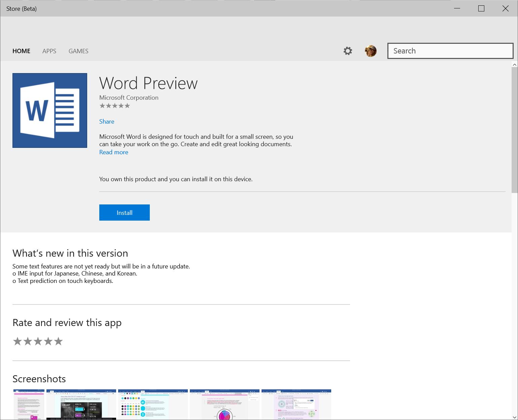Image resolution: width=518 pixels, height=420 pixels.
Task: Click the 'Rate and review this app' heading
Action: pos(67,323)
